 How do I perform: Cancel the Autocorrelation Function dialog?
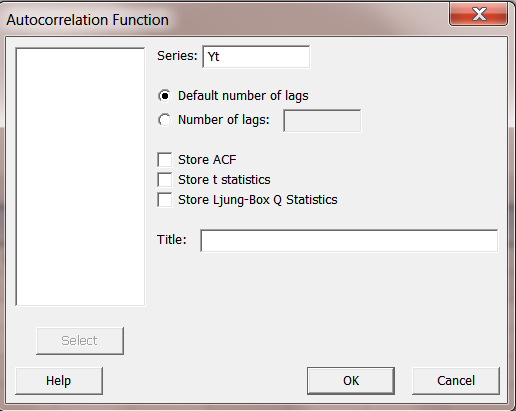[x=456, y=381]
